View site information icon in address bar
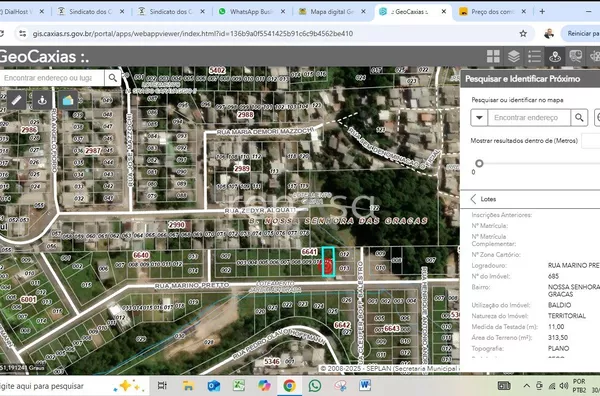 (23, 34)
